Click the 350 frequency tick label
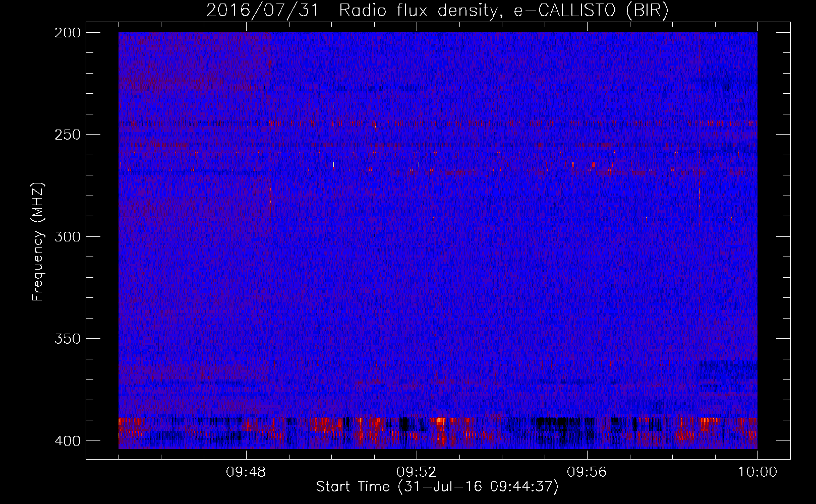The height and width of the screenshot is (504, 816). (x=67, y=339)
